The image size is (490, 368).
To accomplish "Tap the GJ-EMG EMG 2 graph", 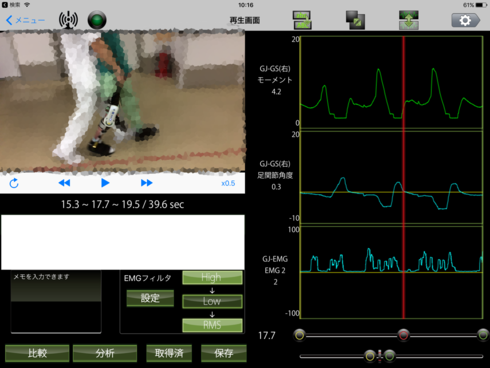I will 391,272.
